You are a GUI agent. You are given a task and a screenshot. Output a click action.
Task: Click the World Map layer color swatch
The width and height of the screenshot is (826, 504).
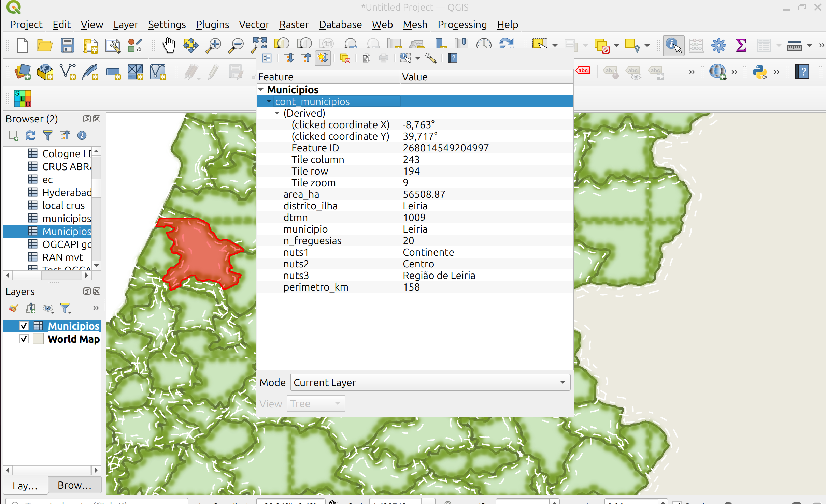(x=38, y=339)
